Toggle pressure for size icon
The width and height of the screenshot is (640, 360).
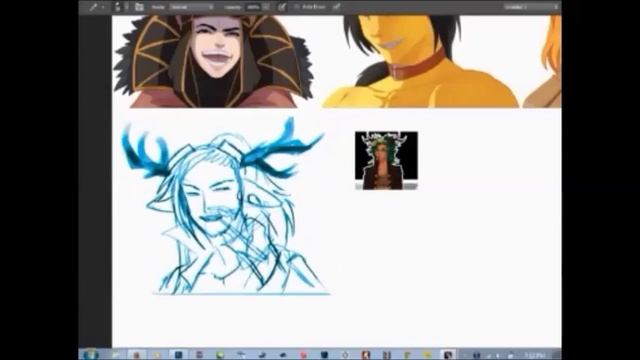[336, 7]
